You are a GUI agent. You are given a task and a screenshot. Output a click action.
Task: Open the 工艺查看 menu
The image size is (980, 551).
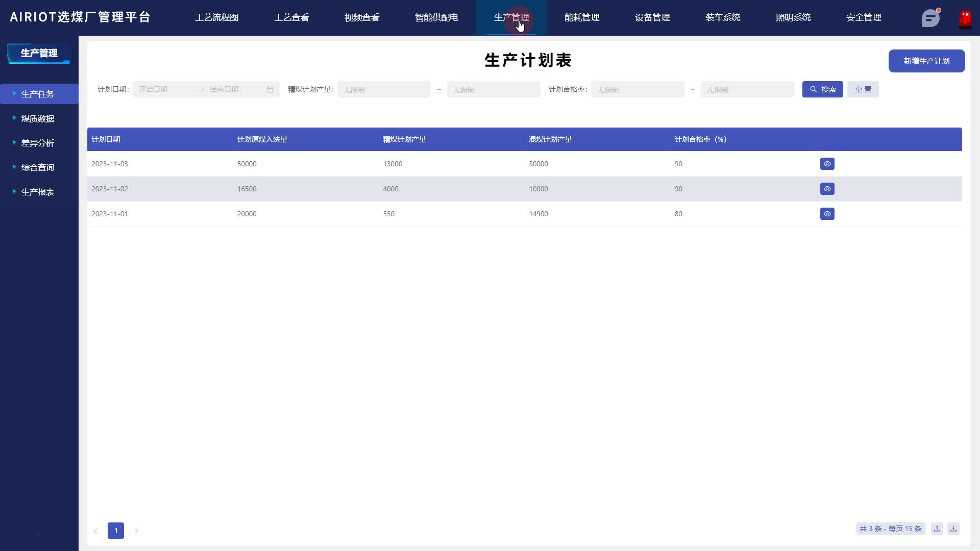click(x=291, y=17)
